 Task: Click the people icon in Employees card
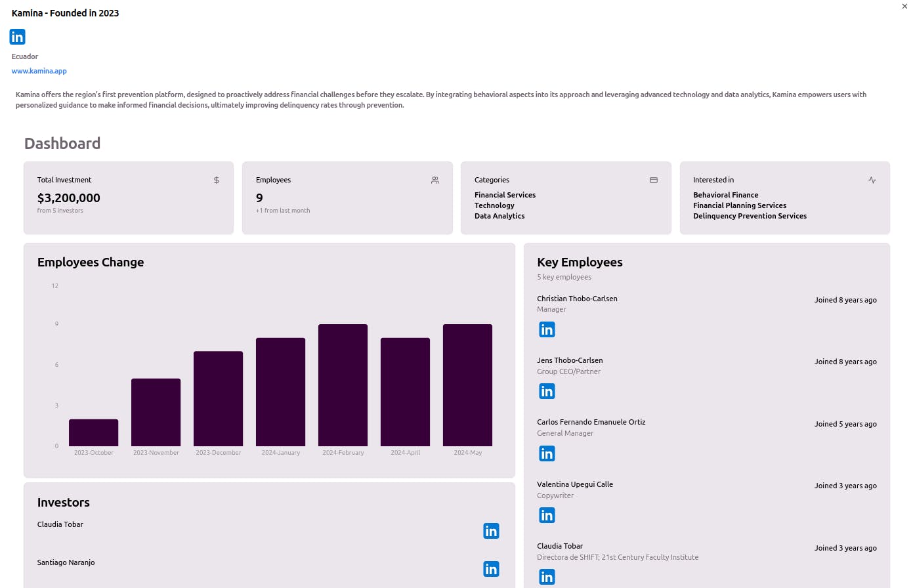coord(435,180)
